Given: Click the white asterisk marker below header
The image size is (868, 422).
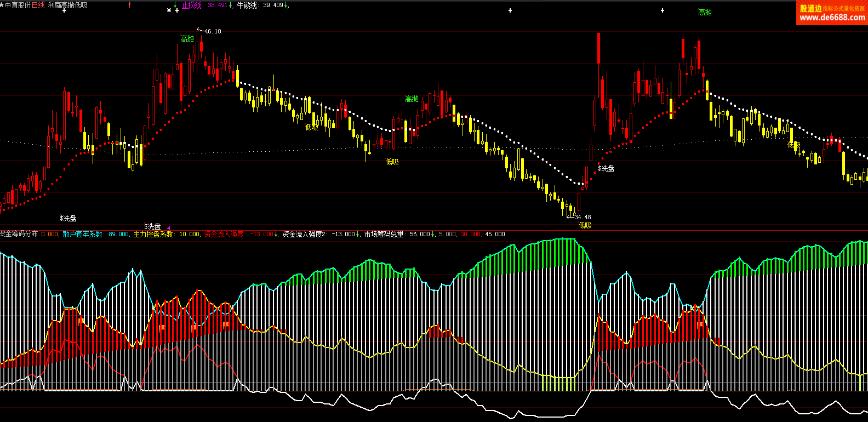Looking at the screenshot, I should 169,10.
